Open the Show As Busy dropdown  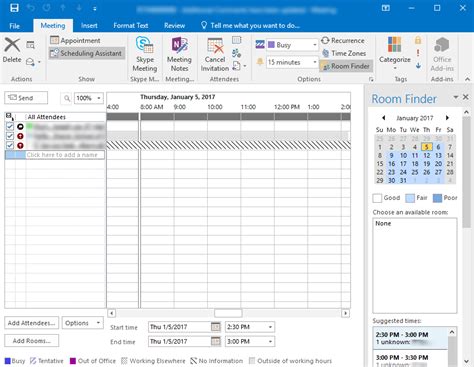coord(315,45)
